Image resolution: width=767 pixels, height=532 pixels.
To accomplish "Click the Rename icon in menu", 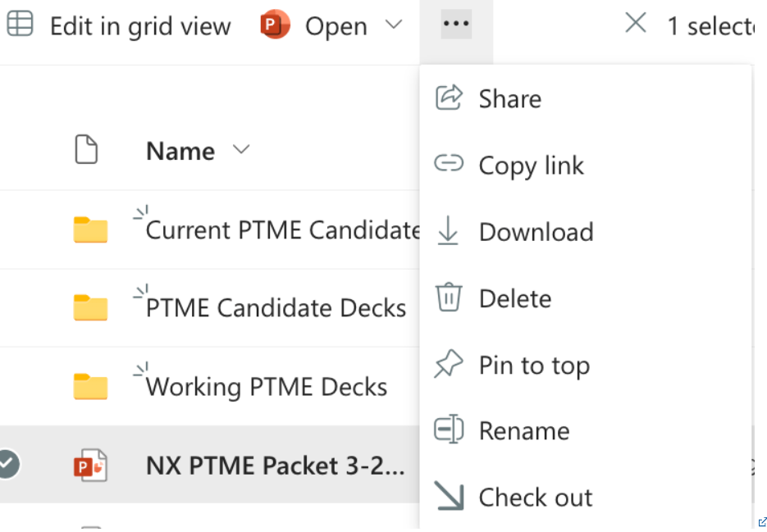I will point(449,429).
